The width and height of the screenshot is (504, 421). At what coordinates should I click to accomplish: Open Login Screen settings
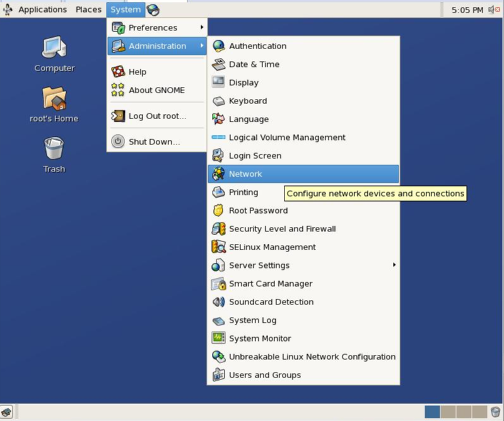(303, 156)
